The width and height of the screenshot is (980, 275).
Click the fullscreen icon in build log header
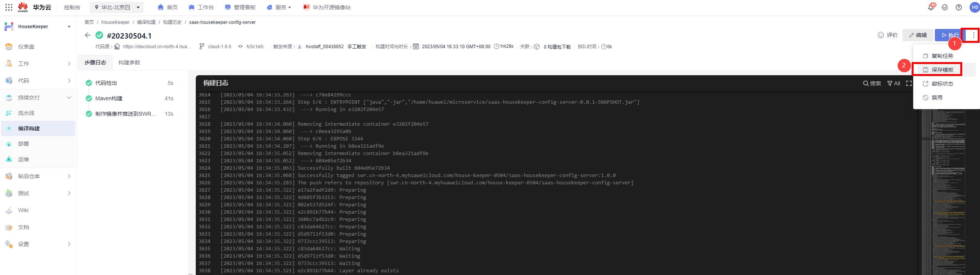(x=909, y=83)
